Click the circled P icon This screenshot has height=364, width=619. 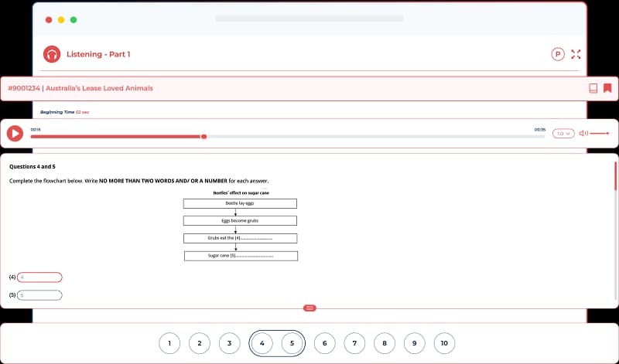click(x=558, y=54)
